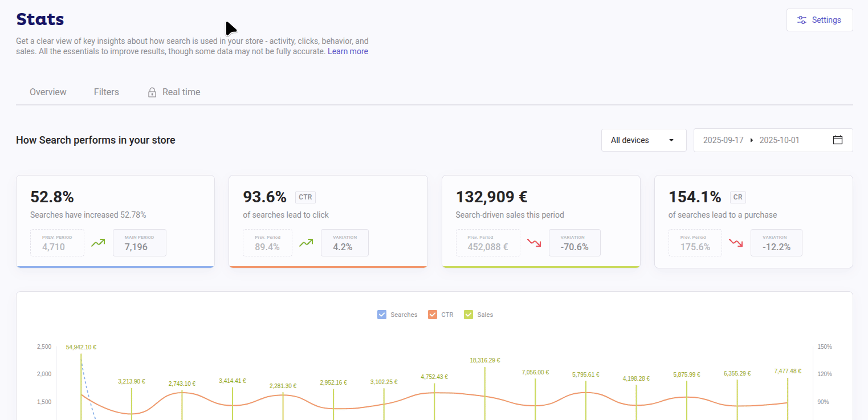The height and width of the screenshot is (420, 868).
Task: Click the red downward arrow in sales card
Action: pos(534,243)
